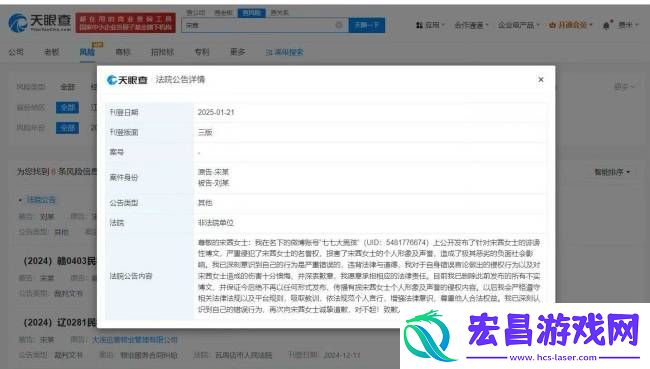Viewport: 650px width, 369px height.
Task: Switch to the 商标 results tab
Action: 123,52
